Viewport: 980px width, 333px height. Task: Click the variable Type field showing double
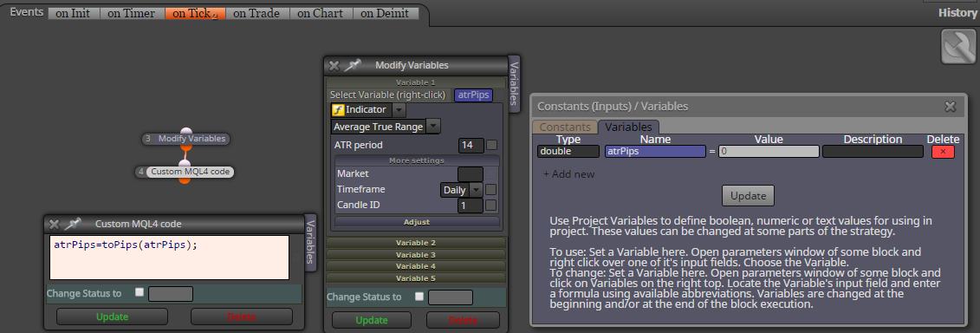(568, 151)
